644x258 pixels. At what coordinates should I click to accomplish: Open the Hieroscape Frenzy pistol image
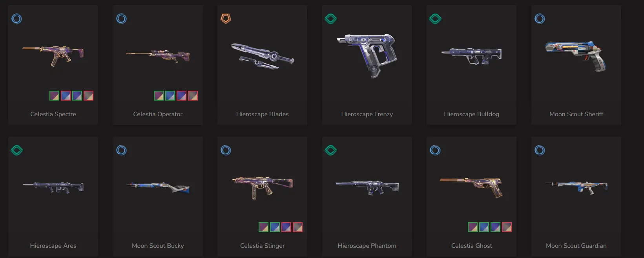pyautogui.click(x=367, y=55)
